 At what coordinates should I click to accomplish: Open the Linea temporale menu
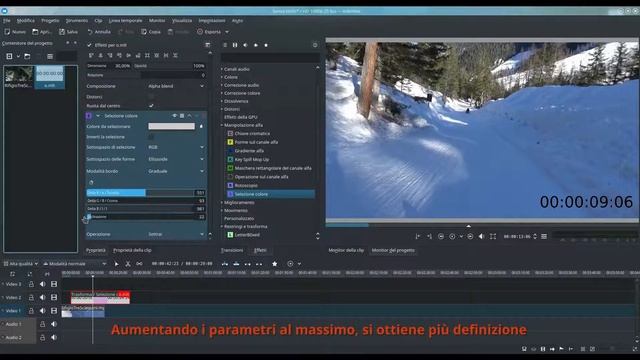125,20
